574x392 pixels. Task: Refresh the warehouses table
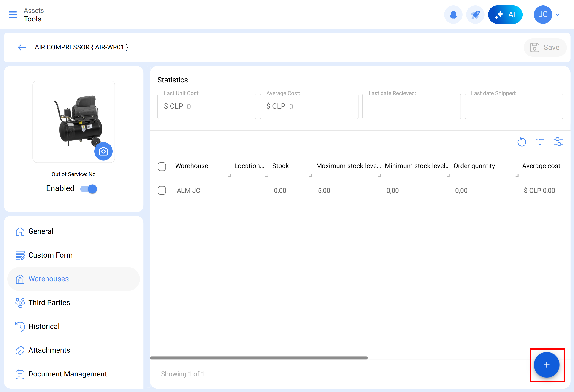click(x=522, y=142)
